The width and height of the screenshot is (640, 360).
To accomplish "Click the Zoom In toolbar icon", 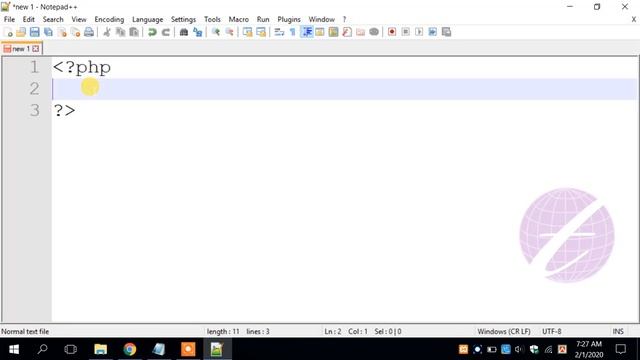I will tap(216, 32).
